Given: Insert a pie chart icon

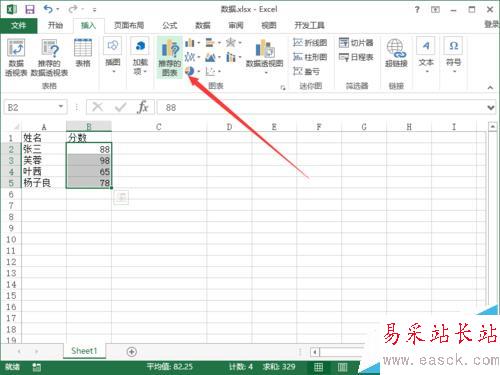Looking at the screenshot, I should click(190, 71).
